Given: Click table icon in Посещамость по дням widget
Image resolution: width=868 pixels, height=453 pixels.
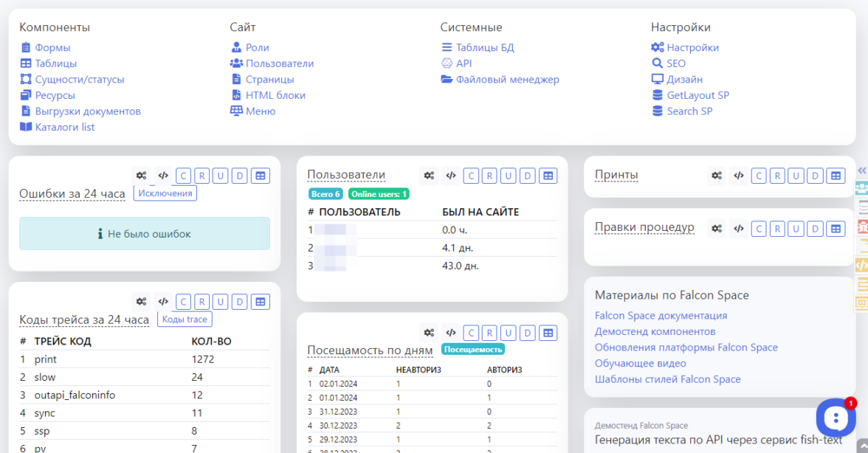Looking at the screenshot, I should 547,333.
